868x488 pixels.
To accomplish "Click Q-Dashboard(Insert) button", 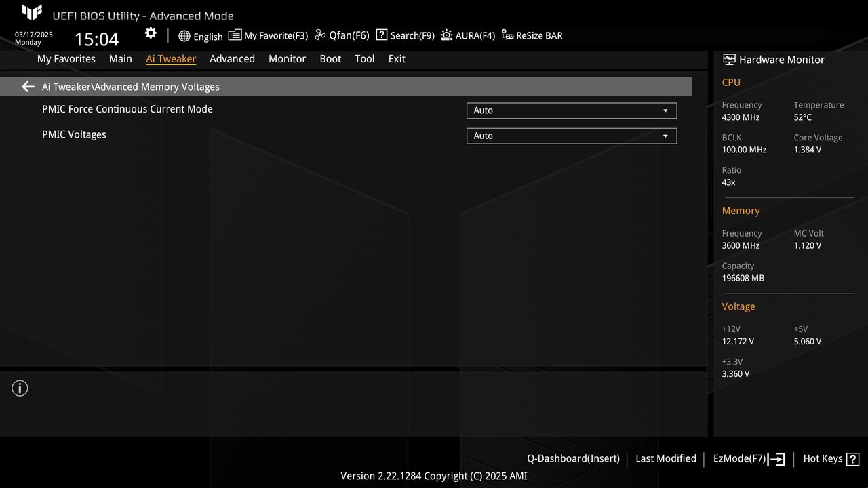I will pos(573,459).
